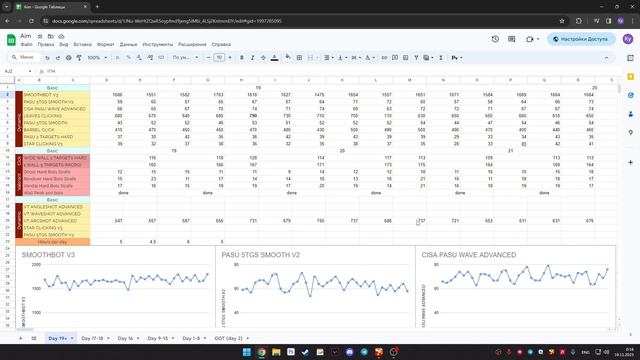Click the SMOOTHBOT V3 chart
The width and height of the screenshot is (640, 360).
click(116, 287)
